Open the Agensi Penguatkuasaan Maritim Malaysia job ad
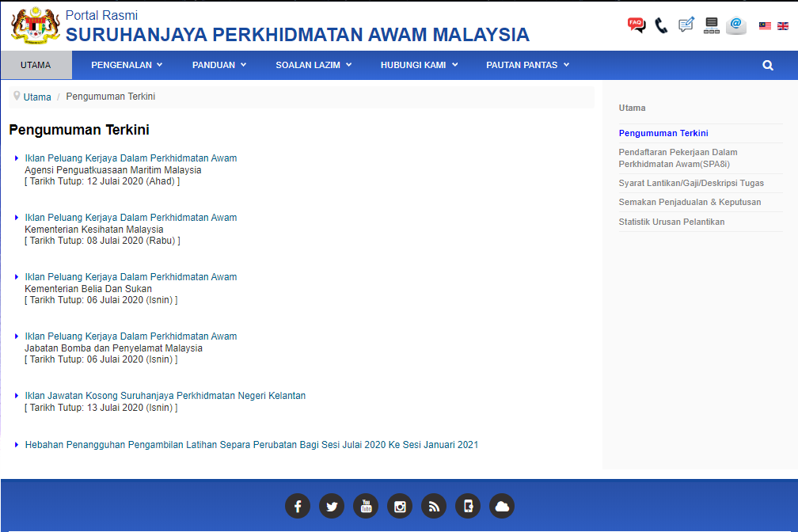 click(131, 158)
